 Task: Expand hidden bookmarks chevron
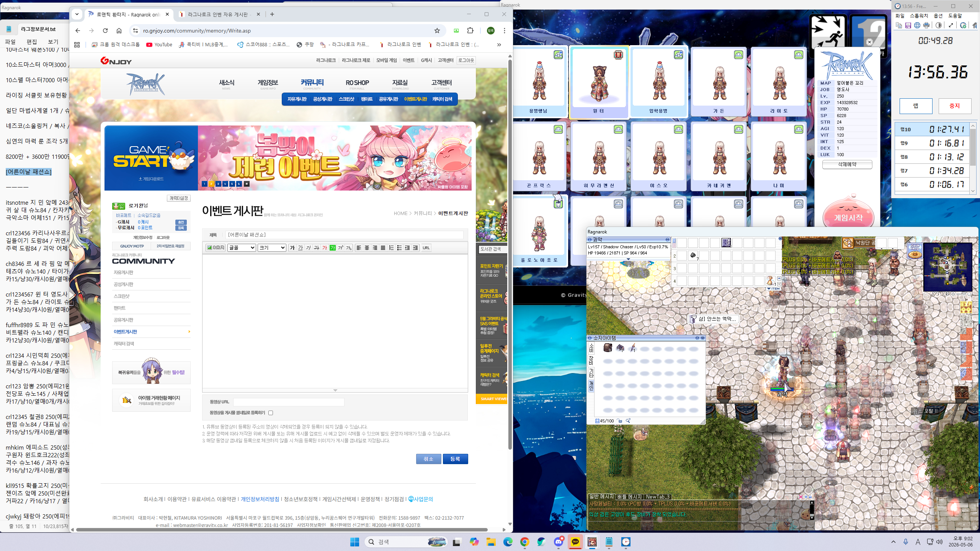(x=499, y=45)
